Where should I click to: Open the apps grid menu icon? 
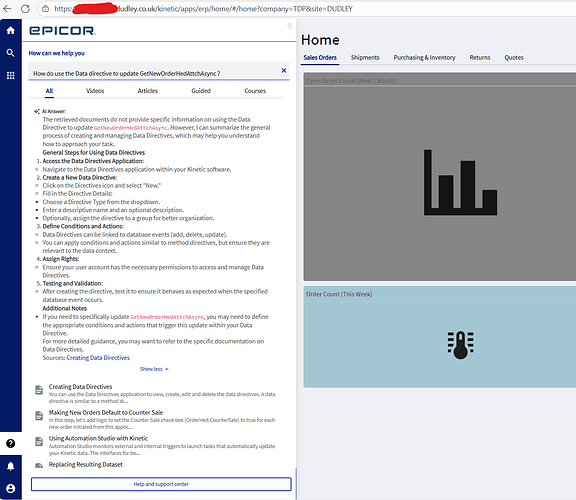point(11,75)
